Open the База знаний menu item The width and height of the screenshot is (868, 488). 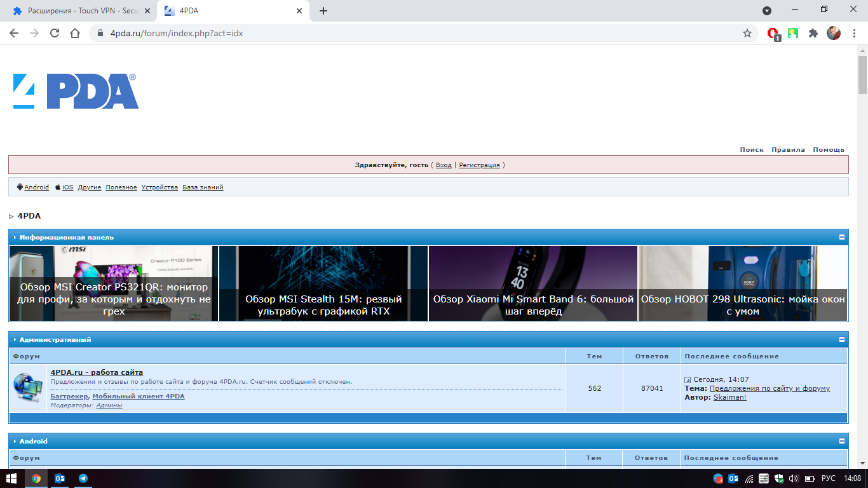click(x=203, y=187)
